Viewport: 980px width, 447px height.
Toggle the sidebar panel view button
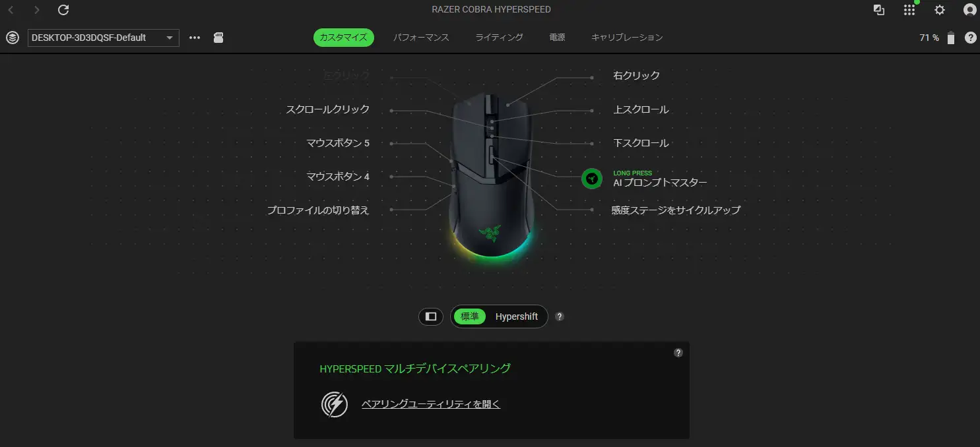tap(431, 316)
